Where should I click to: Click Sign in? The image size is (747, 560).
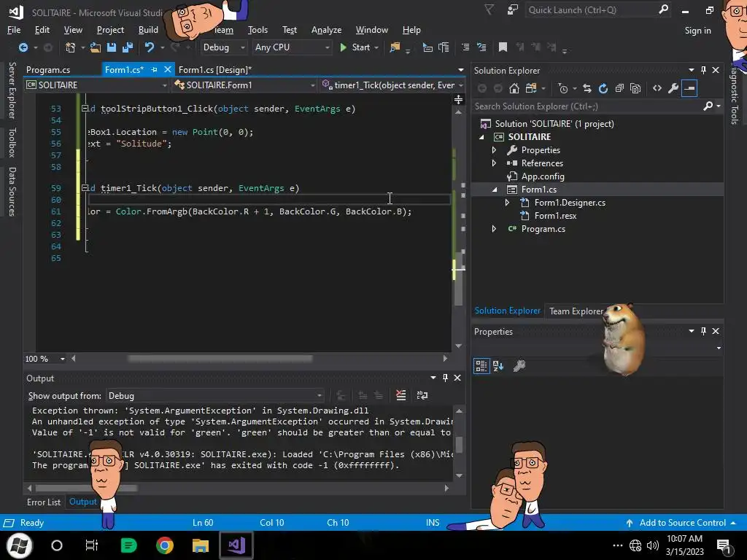[x=697, y=31]
